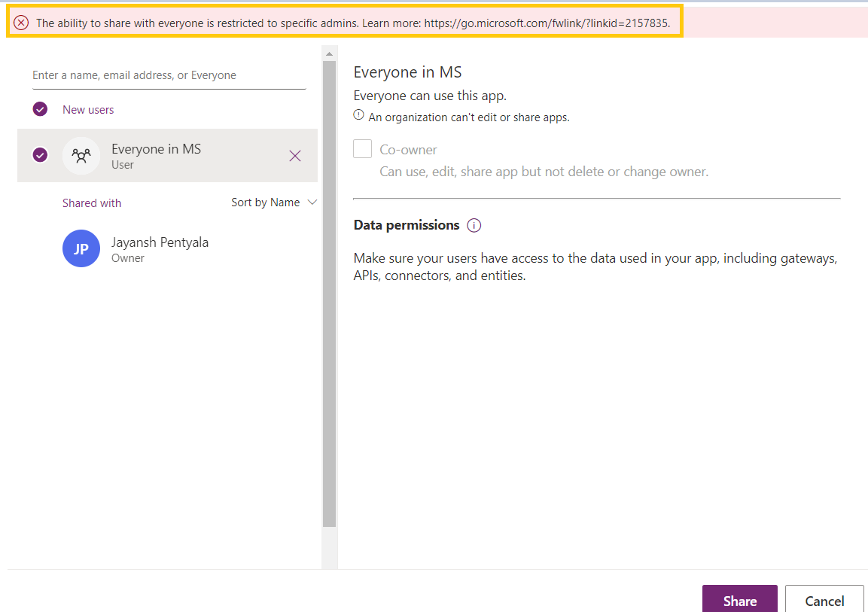The width and height of the screenshot is (868, 612).
Task: Select the New users label
Action: [88, 110]
